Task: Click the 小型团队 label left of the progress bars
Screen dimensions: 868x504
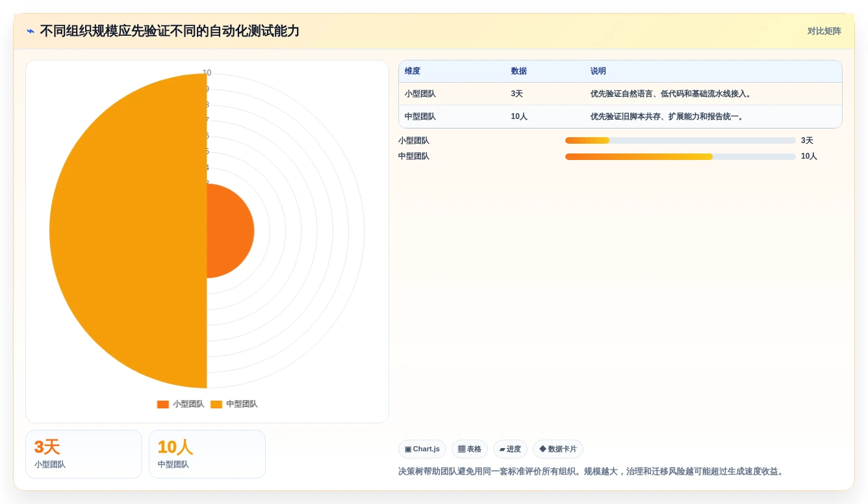Action: [x=414, y=140]
